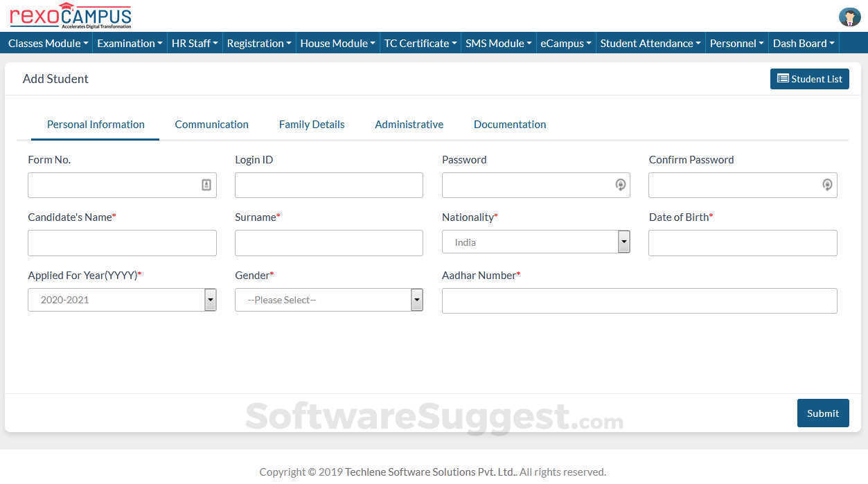Open the Nationality dropdown

(x=623, y=242)
